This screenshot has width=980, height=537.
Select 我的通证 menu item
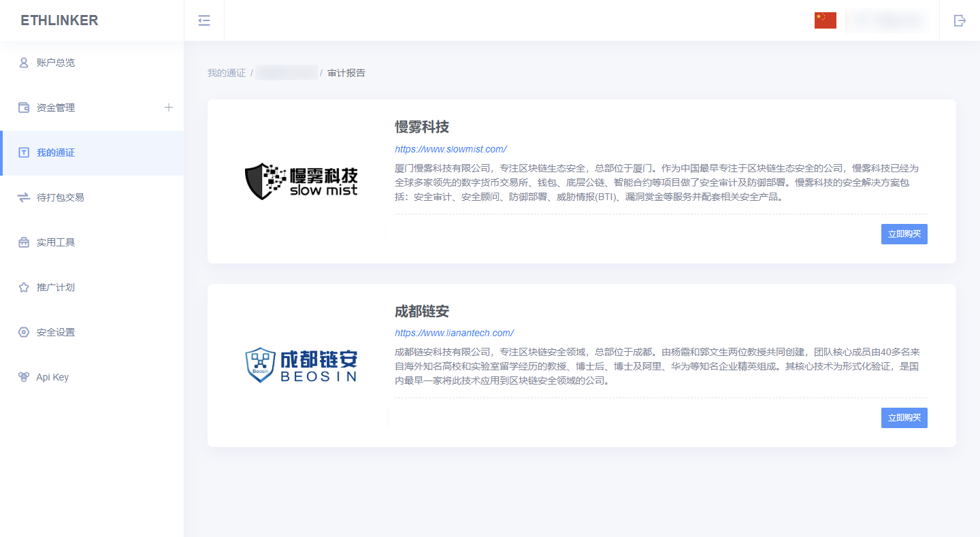92,152
